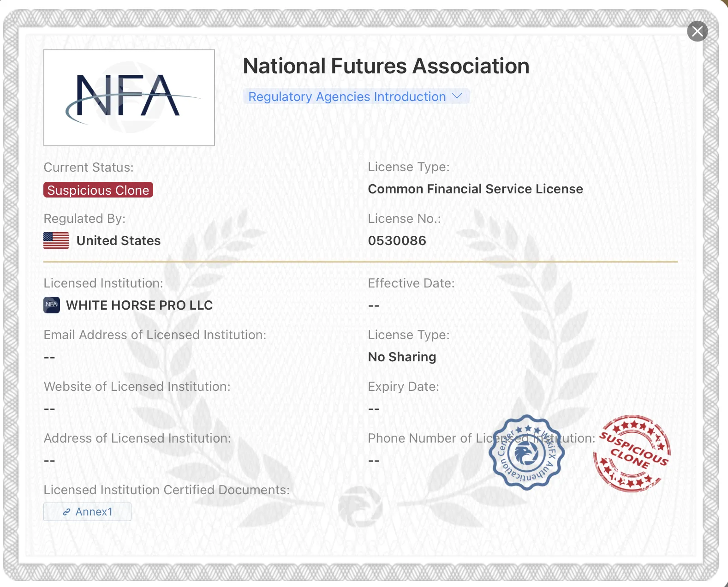Select the license number 0530086
728x587 pixels.
coord(397,241)
